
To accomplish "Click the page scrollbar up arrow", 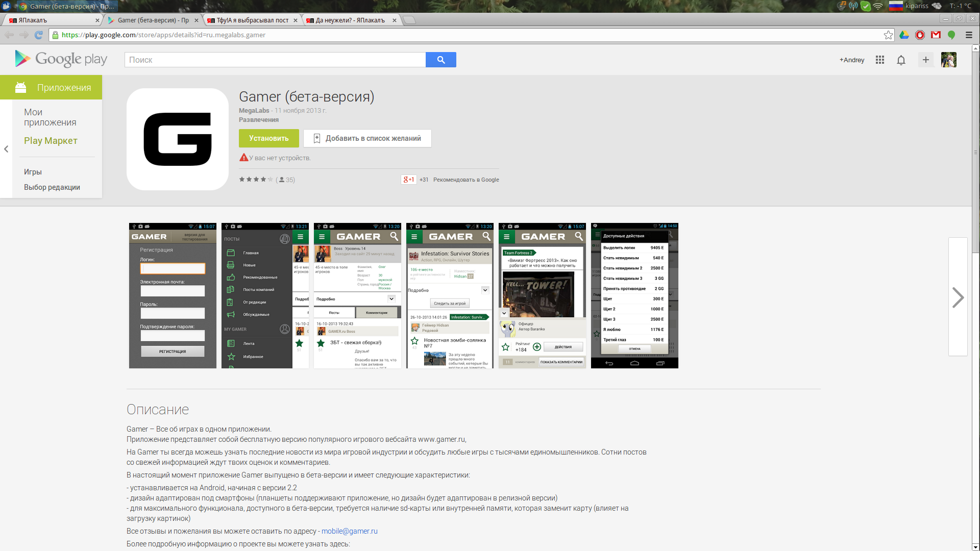I will (x=975, y=48).
